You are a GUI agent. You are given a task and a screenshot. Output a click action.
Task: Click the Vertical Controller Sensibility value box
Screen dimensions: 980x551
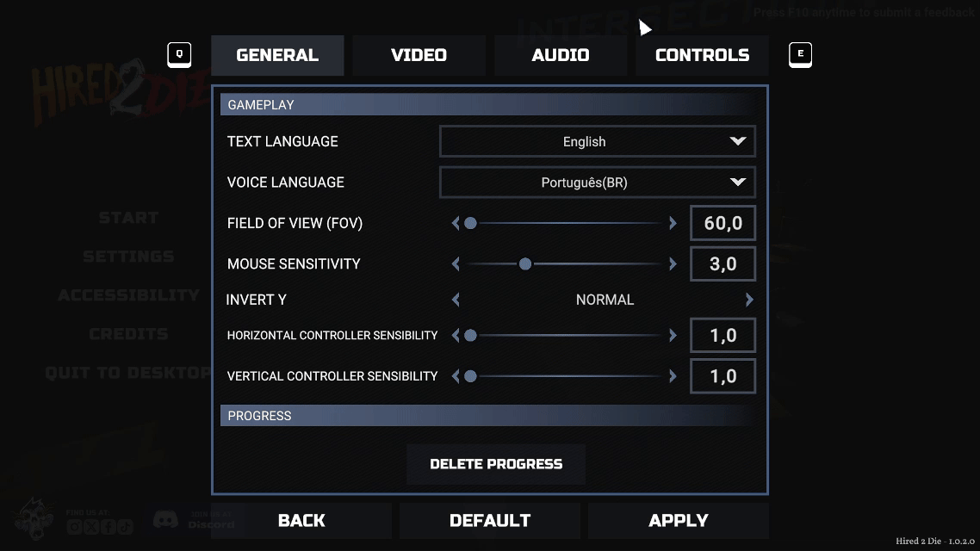click(723, 376)
